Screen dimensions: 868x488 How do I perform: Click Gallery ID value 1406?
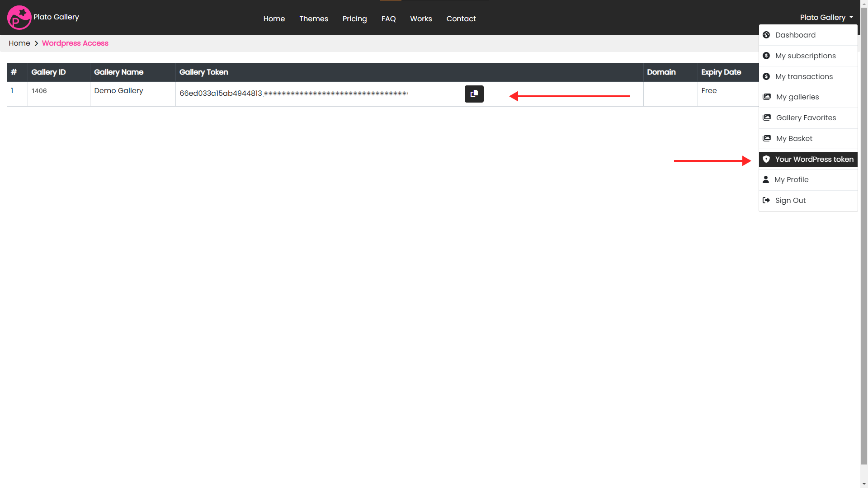point(39,91)
